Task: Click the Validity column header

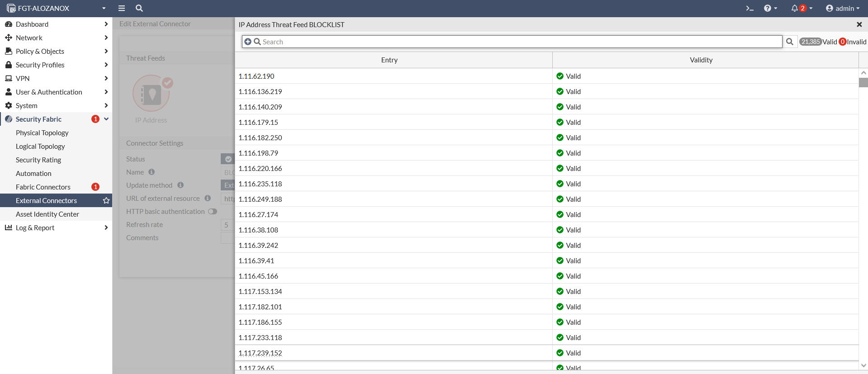Action: click(x=701, y=60)
